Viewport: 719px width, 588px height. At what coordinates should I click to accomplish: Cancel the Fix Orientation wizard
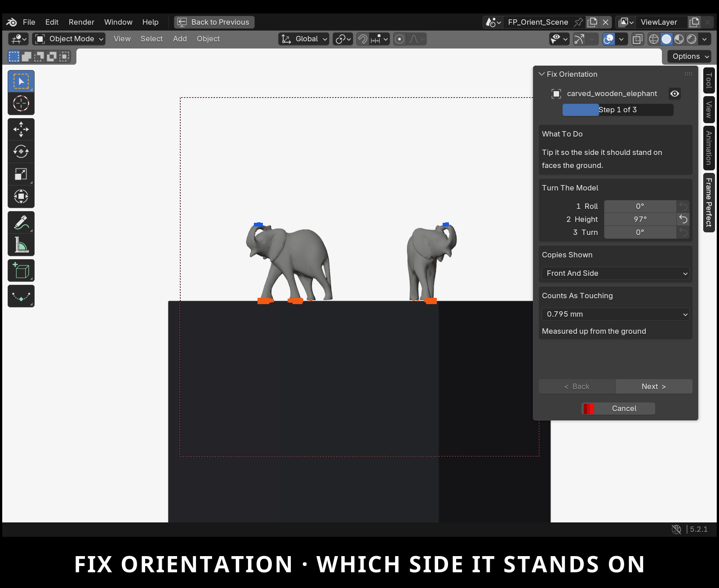[x=618, y=408]
